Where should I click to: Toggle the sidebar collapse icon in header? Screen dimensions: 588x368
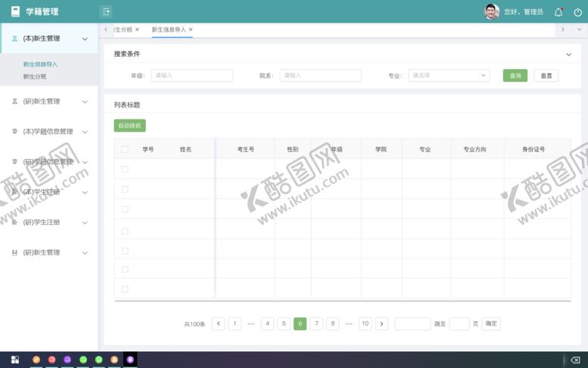tap(106, 11)
